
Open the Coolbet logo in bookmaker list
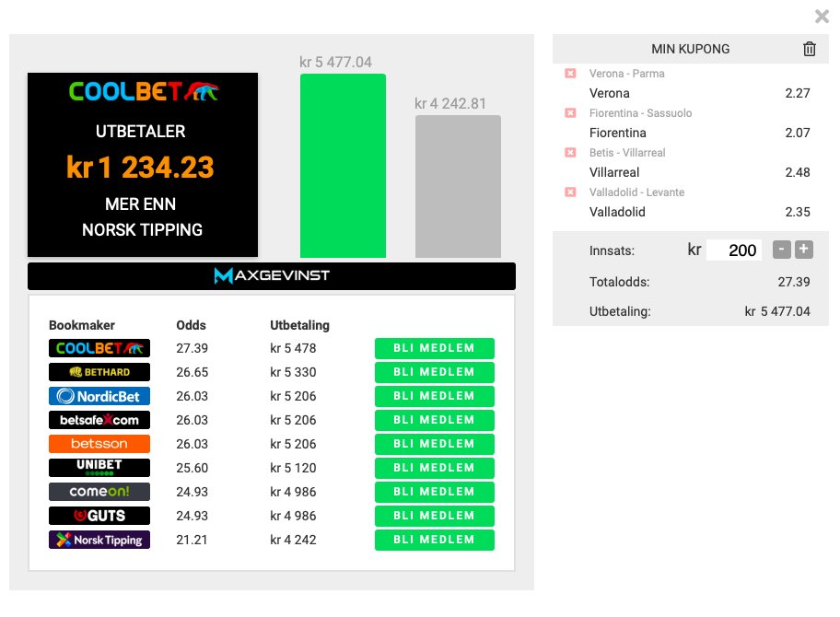(99, 348)
